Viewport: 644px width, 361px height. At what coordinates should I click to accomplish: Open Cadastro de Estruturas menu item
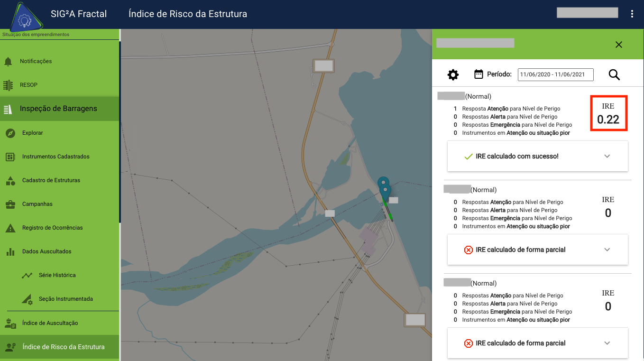59,180
